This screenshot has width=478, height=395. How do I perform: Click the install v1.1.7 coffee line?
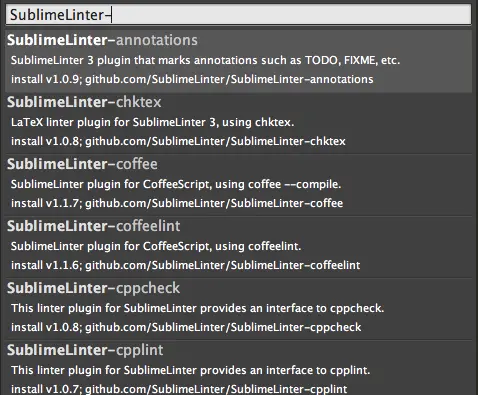click(x=177, y=203)
